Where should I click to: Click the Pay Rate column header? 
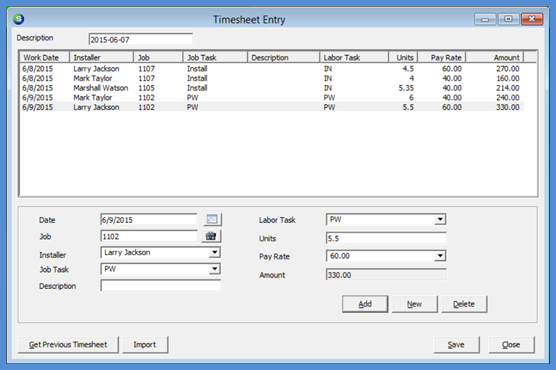click(441, 57)
